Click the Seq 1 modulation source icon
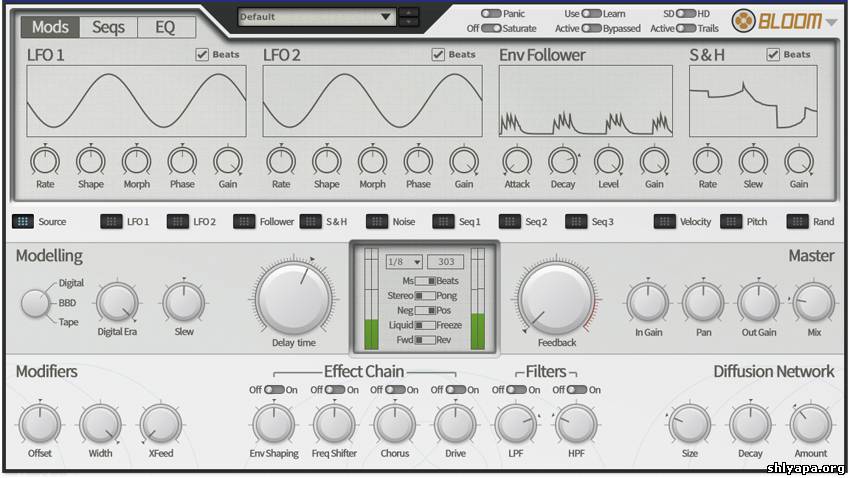This screenshot has width=850, height=478. 443,221
